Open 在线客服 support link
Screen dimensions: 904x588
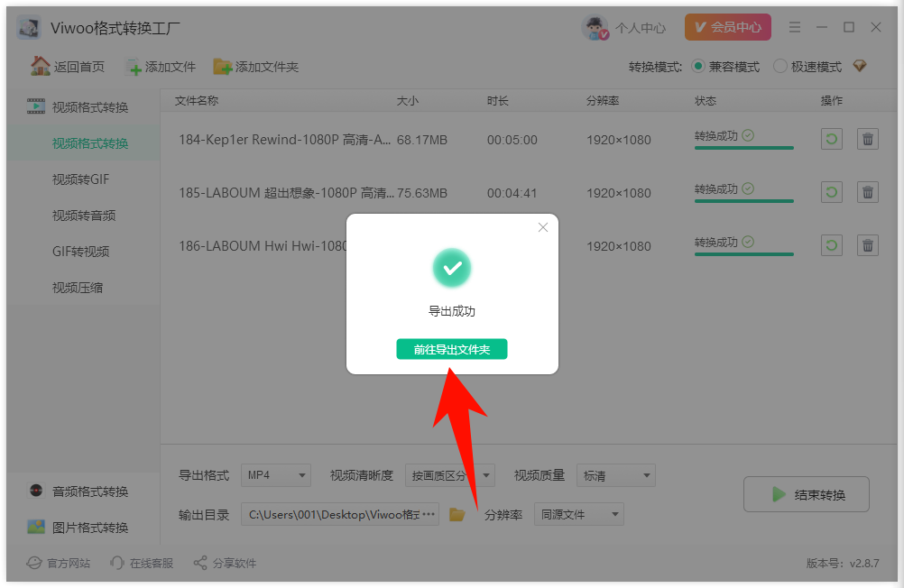tap(142, 563)
